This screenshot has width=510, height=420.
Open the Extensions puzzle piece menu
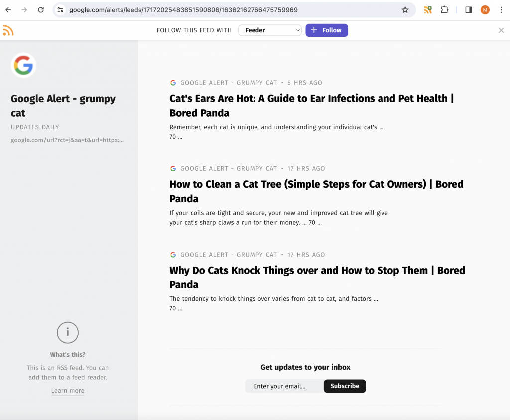444,10
